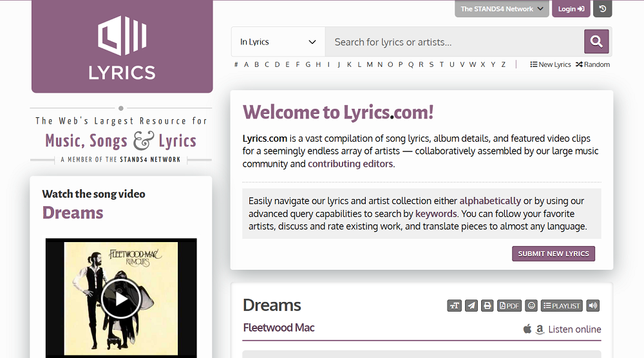
Task: Click the Login button
Action: (x=571, y=8)
